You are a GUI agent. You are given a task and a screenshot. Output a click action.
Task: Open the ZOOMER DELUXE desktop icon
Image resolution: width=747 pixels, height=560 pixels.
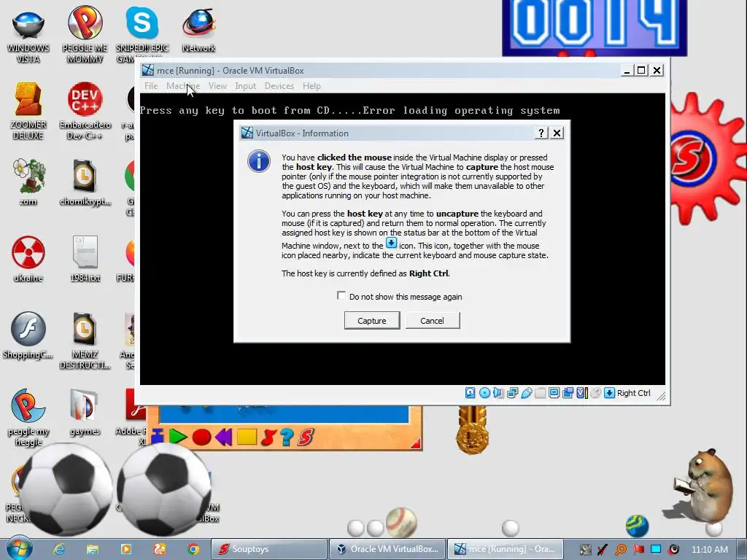[x=28, y=111]
